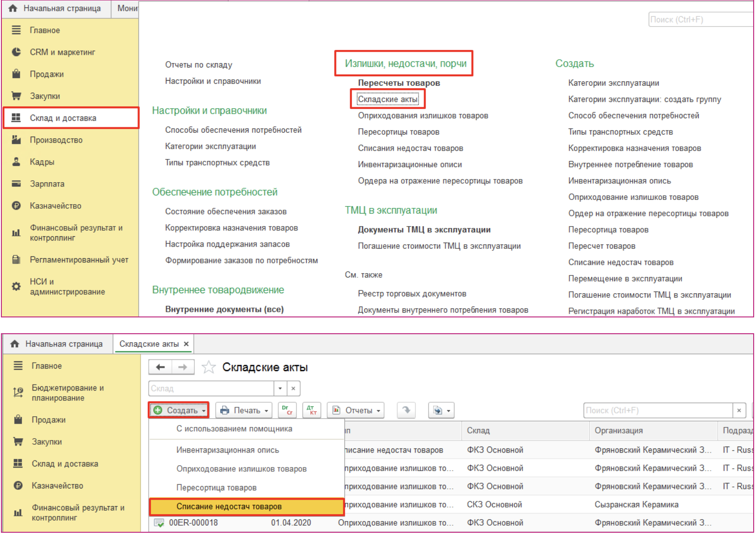Close the Складские акты tab
756x536 pixels.
pos(186,344)
